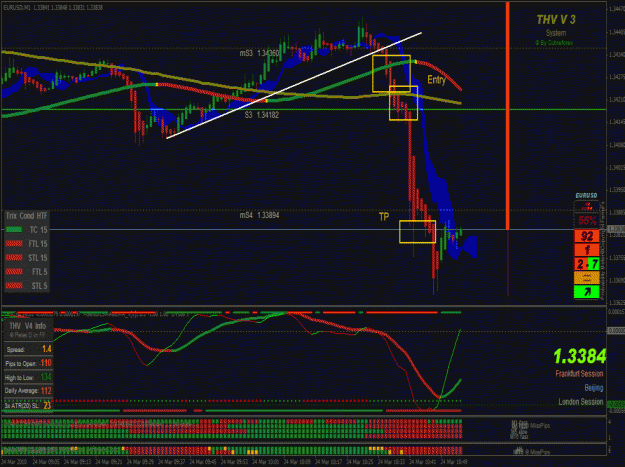The image size is (625, 467).
Task: Click the Spread value 1.4
Action: point(47,349)
